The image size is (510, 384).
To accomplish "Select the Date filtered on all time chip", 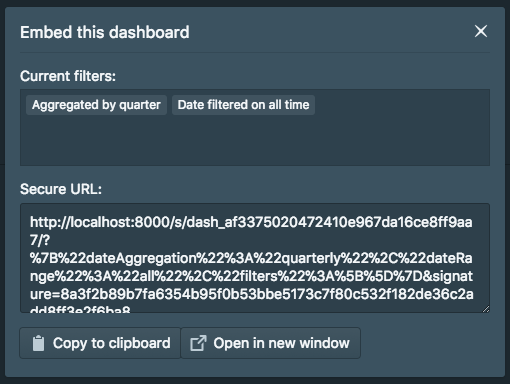I will tap(243, 105).
